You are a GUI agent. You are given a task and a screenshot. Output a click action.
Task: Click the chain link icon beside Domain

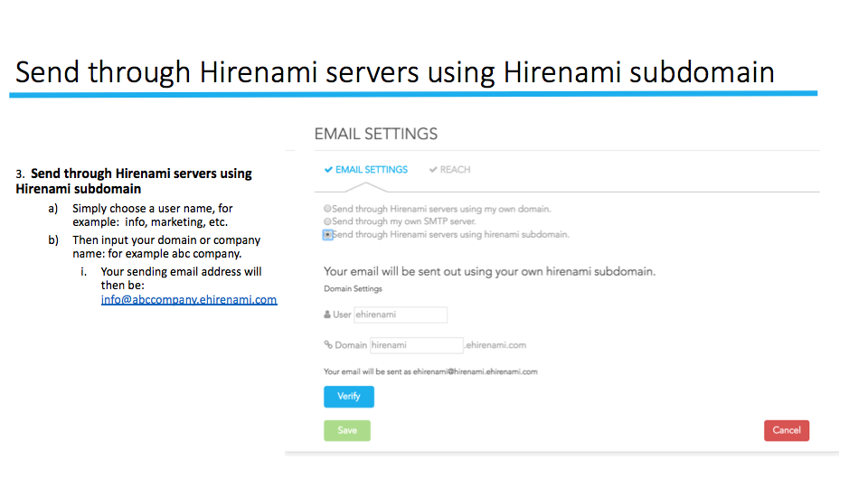tap(328, 344)
